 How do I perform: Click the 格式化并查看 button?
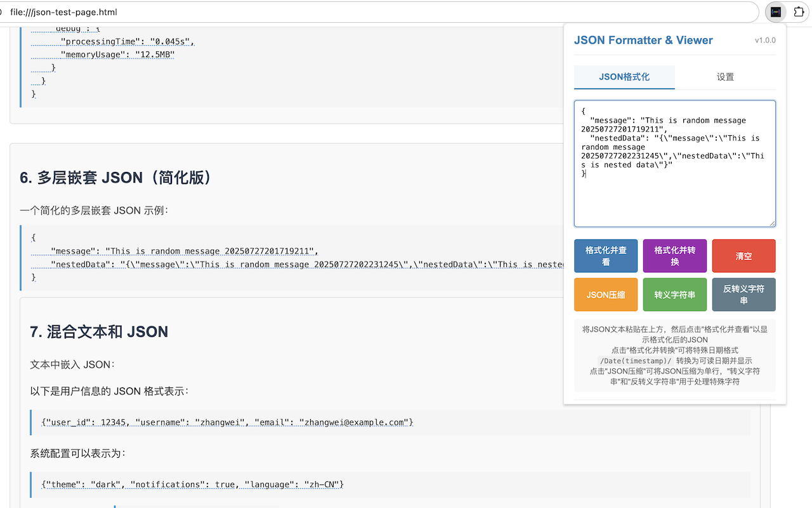(x=606, y=256)
